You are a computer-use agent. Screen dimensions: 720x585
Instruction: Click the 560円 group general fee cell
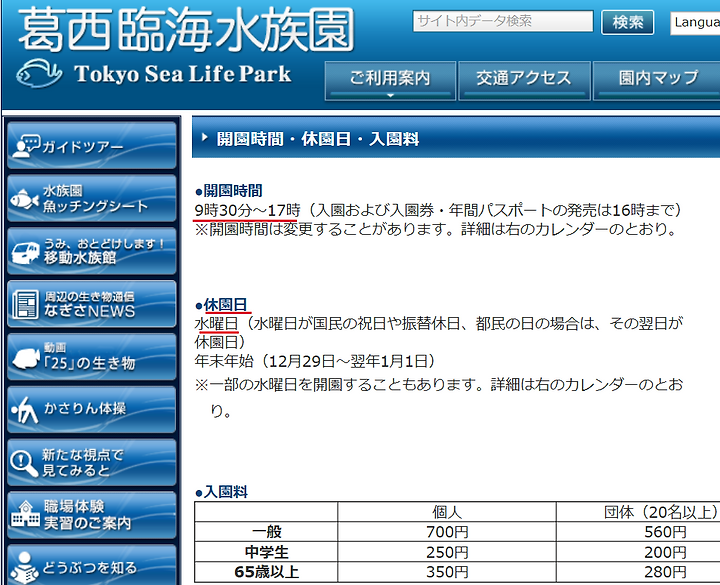[x=665, y=532]
